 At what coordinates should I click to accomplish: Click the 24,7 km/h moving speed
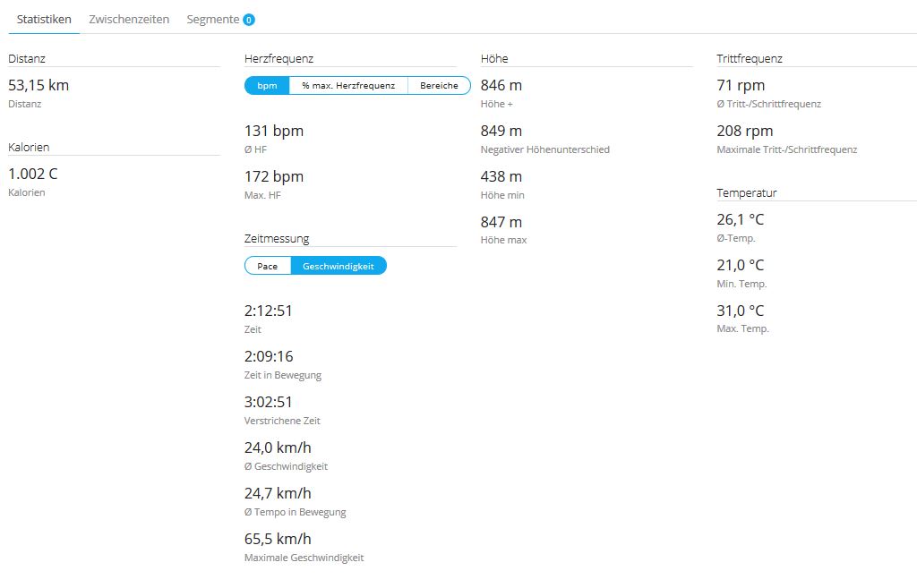(278, 493)
